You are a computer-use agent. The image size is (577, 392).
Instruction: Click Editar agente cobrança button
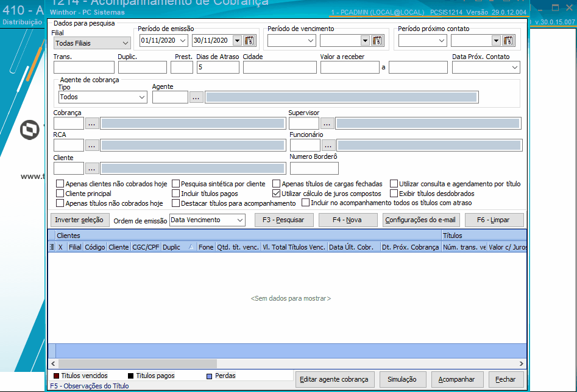coord(335,379)
